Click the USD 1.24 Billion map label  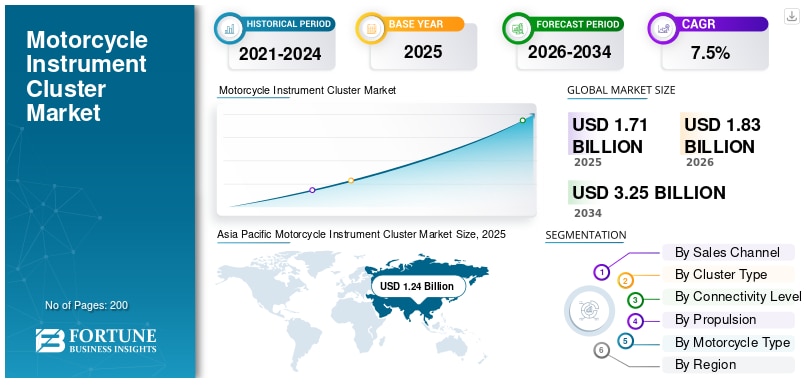[x=417, y=286]
